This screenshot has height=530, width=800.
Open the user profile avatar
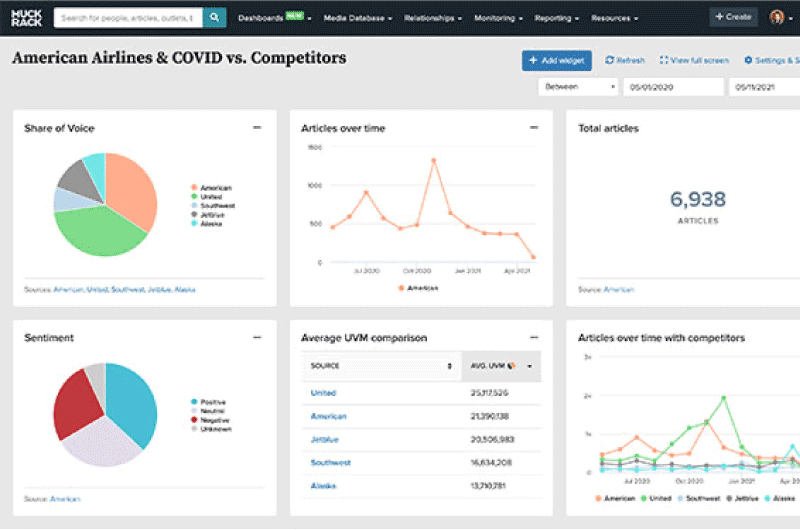point(777,17)
